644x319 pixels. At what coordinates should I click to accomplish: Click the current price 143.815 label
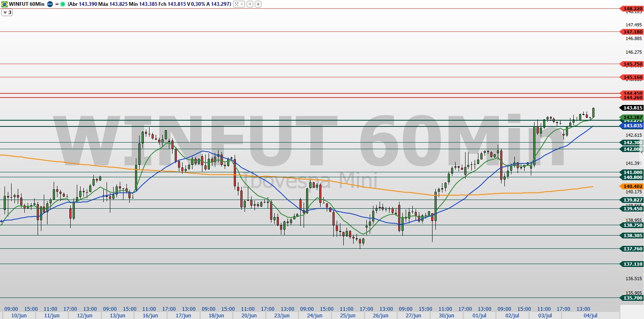click(632, 108)
